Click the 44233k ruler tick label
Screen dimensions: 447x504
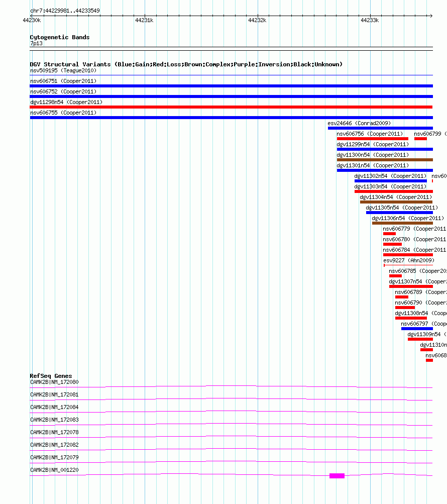click(370, 20)
